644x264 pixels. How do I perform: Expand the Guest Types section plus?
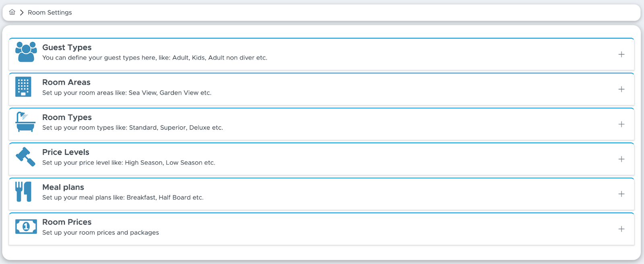click(621, 54)
